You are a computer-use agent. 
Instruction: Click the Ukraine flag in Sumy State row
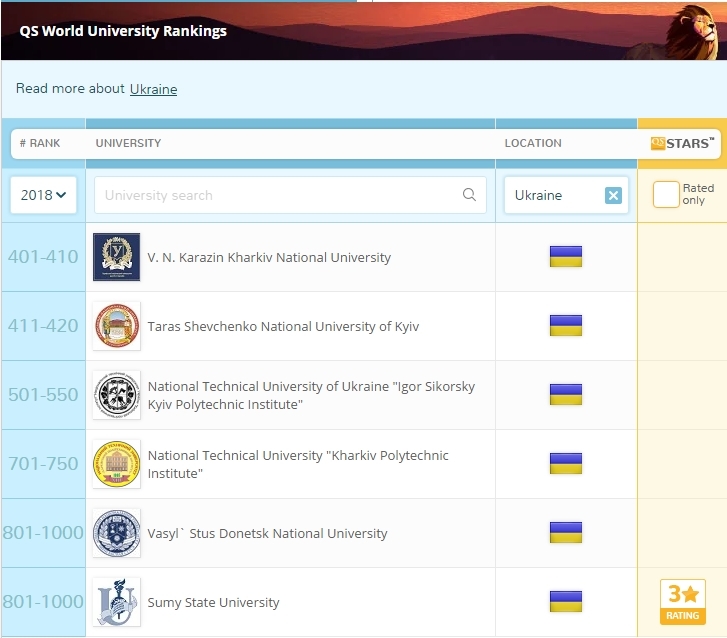tap(566, 602)
